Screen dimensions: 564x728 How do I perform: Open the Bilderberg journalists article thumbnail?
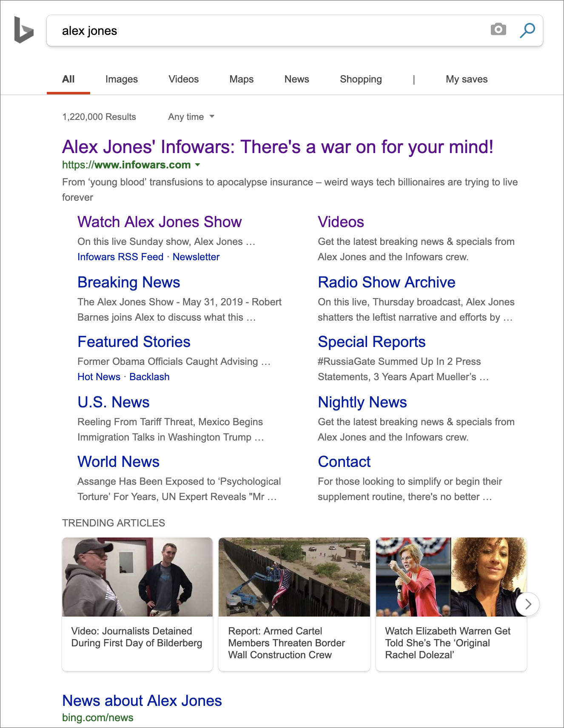(x=137, y=577)
